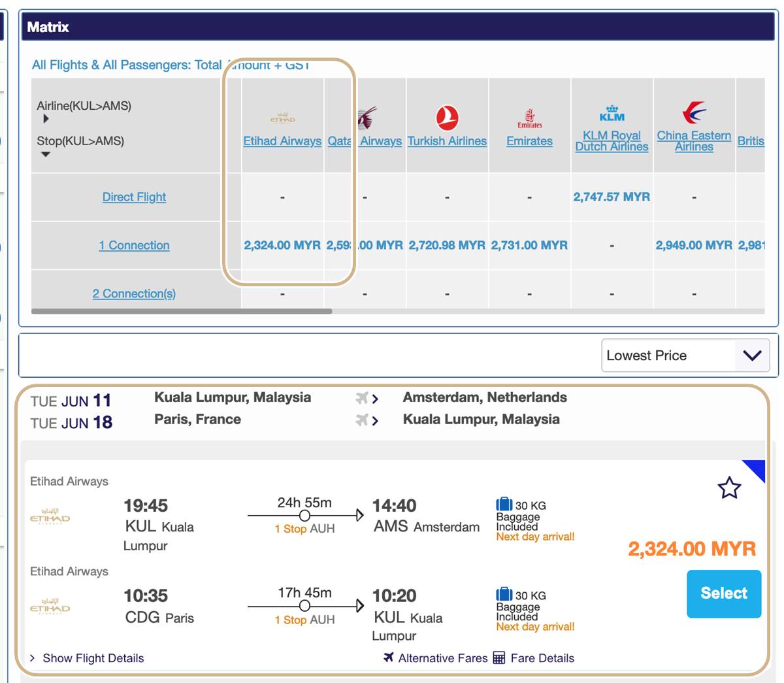784x683 pixels.
Task: Click plane arrow icon after Kuala Lumpur, Malaysia
Action: [x=367, y=398]
